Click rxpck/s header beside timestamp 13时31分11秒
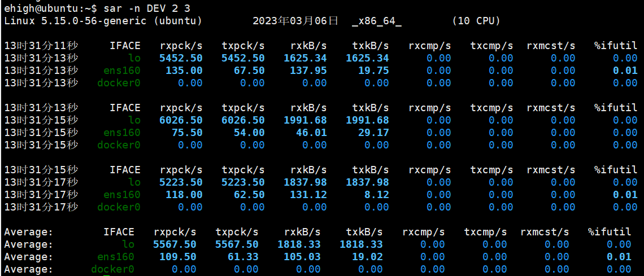The width and height of the screenshot is (644, 276). [181, 46]
